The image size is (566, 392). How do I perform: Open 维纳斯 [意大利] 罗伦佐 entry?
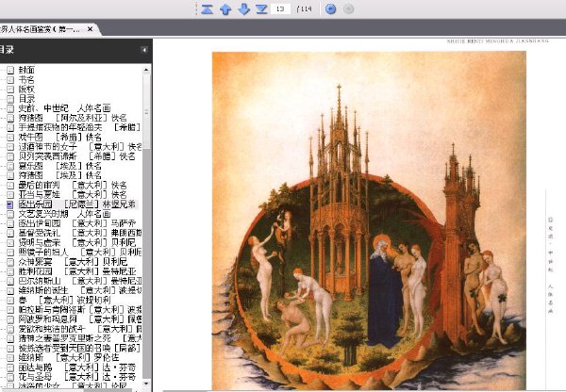69,358
